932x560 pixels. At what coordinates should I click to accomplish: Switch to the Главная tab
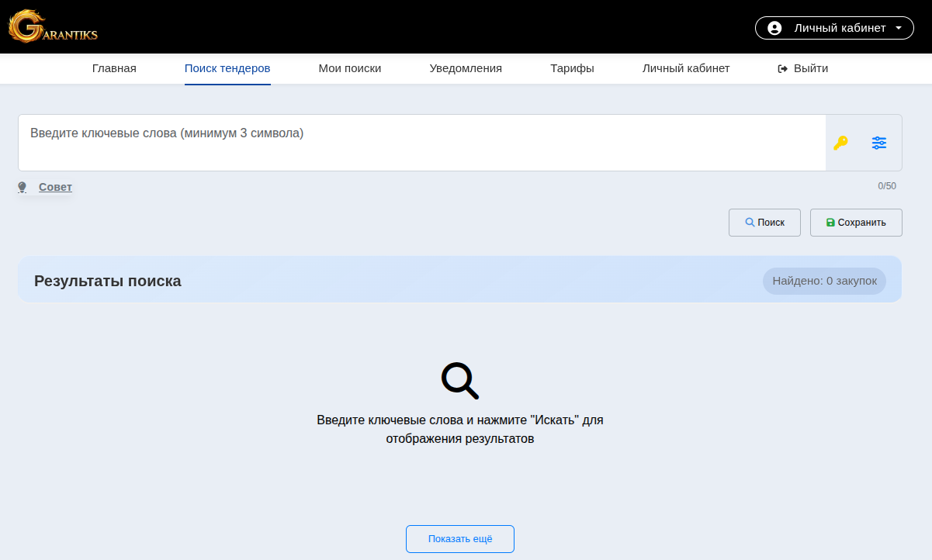click(114, 68)
